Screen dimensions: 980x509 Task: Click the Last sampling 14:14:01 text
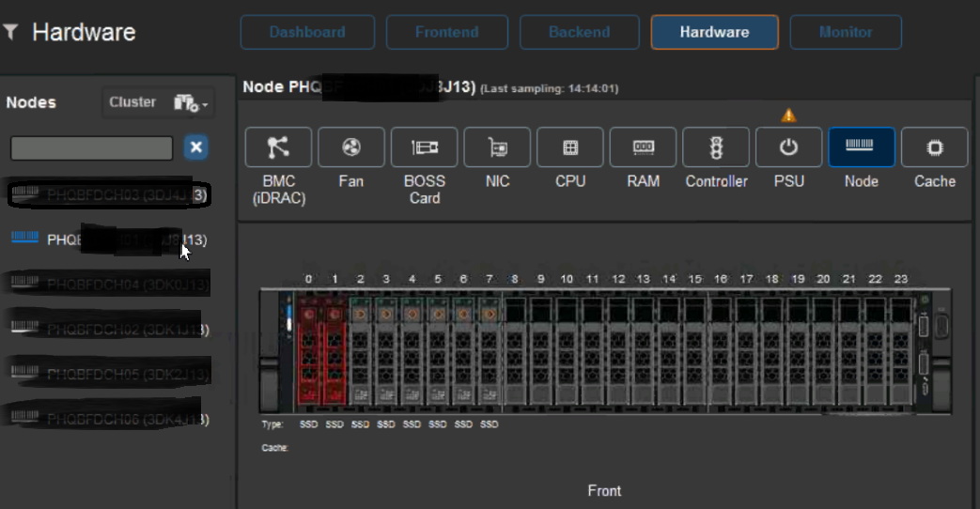tap(550, 88)
